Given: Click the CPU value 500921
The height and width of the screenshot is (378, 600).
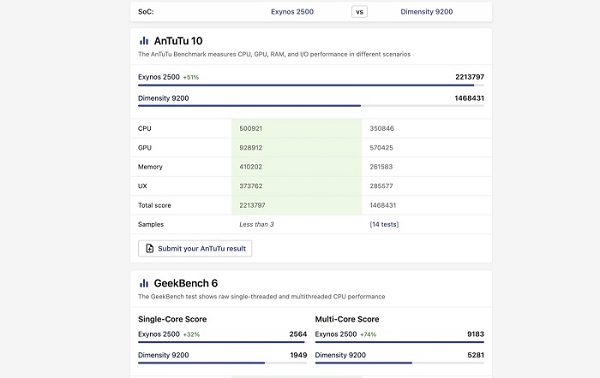Looking at the screenshot, I should tap(251, 129).
